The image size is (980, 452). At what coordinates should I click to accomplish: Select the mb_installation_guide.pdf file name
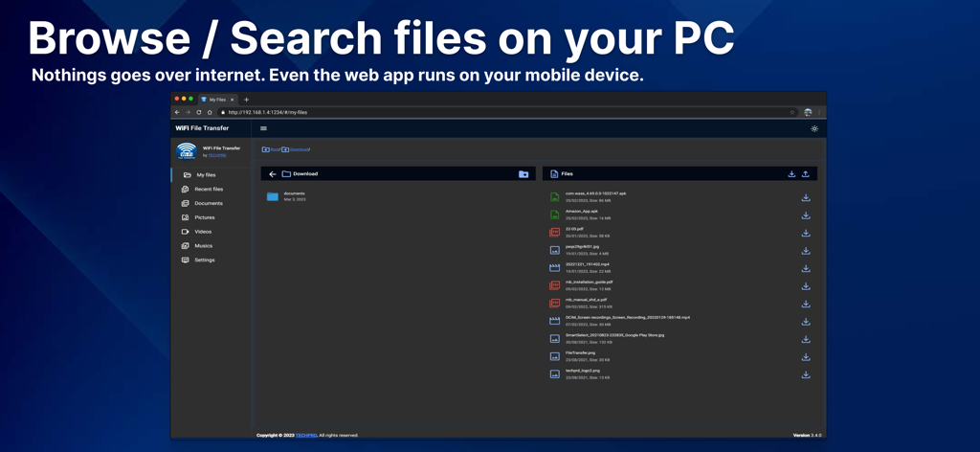point(590,282)
